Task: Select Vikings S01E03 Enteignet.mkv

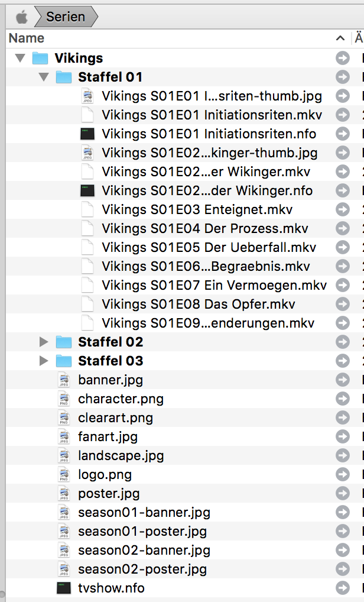Action: coord(197,209)
